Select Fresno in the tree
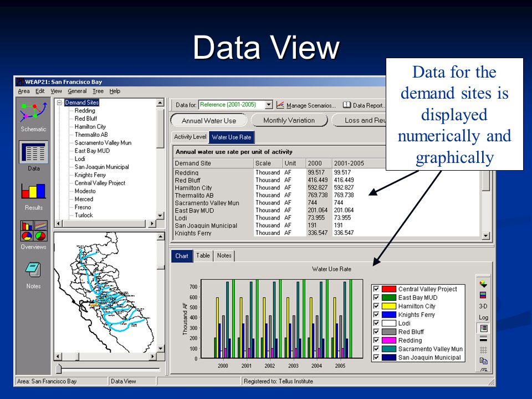This screenshot has height=399, width=532. pyautogui.click(x=83, y=207)
